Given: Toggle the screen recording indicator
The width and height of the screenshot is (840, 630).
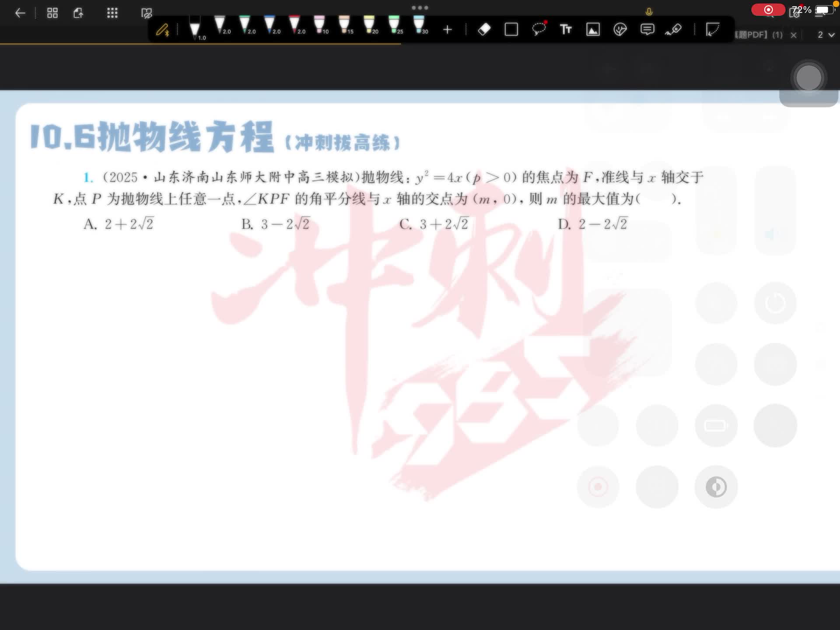Looking at the screenshot, I should pos(768,10).
